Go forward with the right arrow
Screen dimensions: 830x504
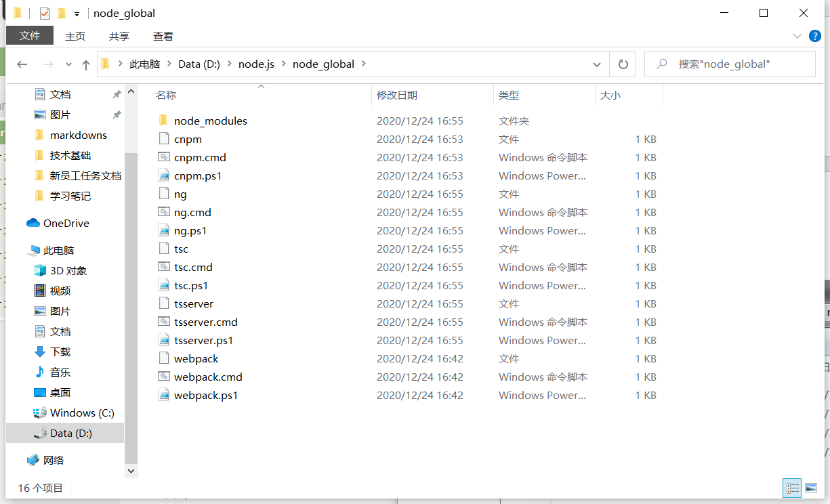coord(48,64)
